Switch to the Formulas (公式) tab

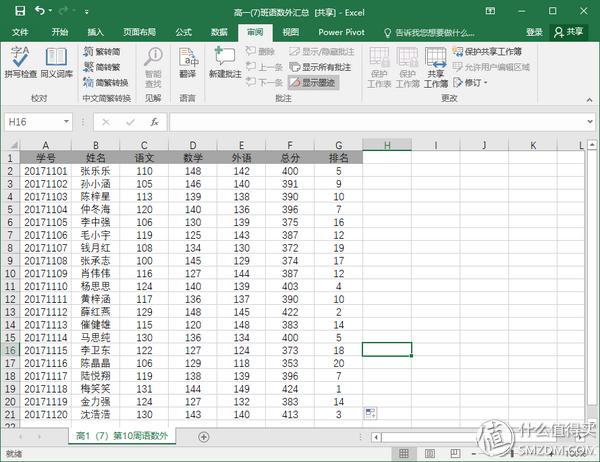[x=183, y=32]
